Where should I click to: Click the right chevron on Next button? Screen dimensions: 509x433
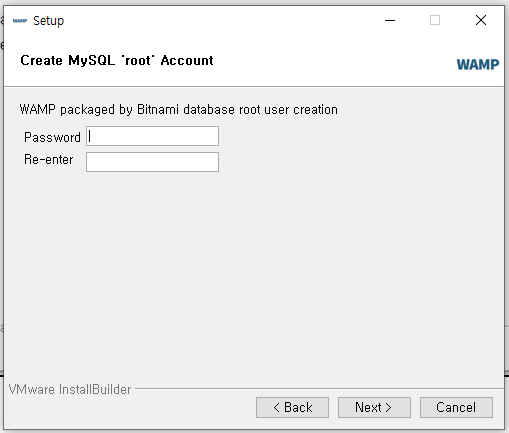(388, 407)
